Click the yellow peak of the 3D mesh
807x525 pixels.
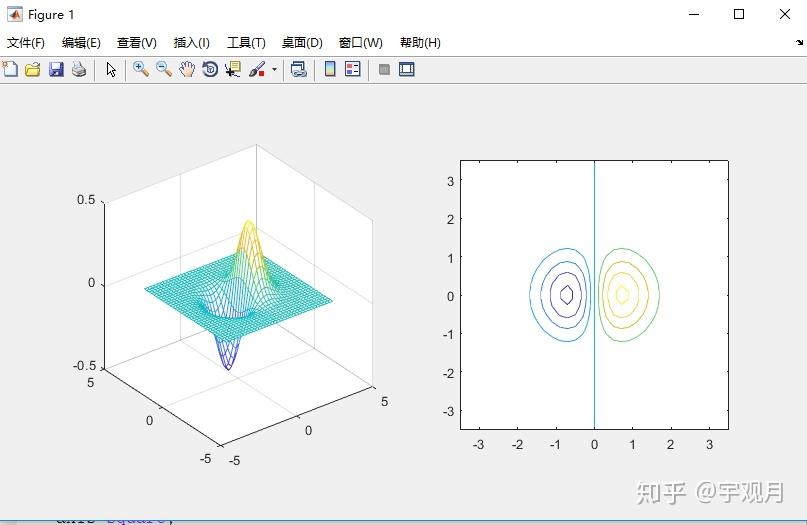249,224
